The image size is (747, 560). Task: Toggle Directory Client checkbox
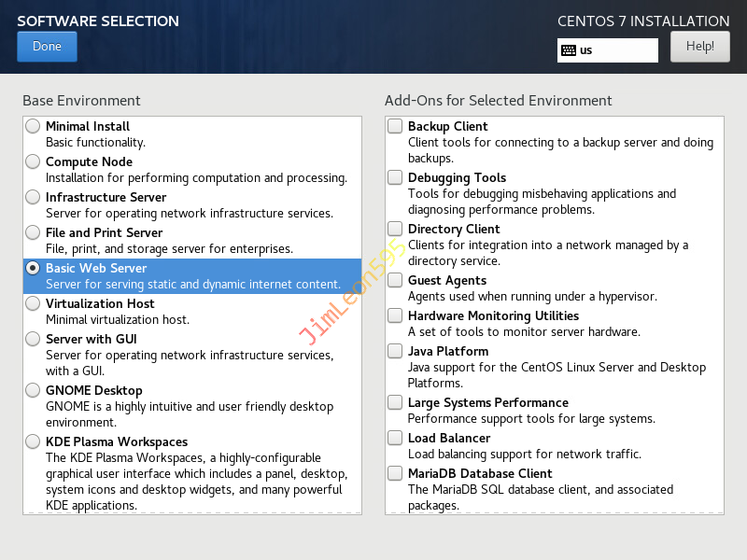pos(395,229)
